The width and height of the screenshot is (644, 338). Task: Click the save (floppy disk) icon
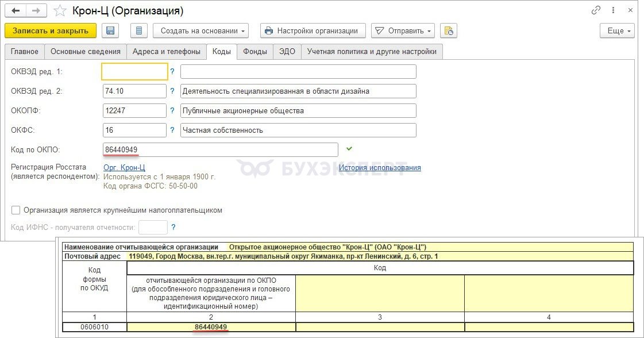coord(110,30)
